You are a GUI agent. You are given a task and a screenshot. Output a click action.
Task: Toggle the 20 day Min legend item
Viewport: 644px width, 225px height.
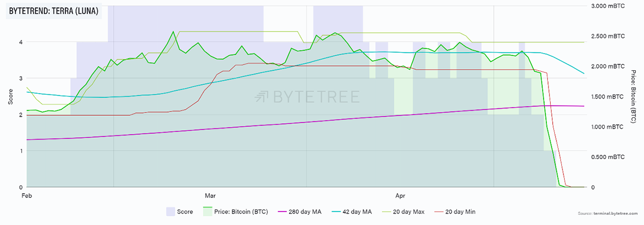[x=454, y=212]
